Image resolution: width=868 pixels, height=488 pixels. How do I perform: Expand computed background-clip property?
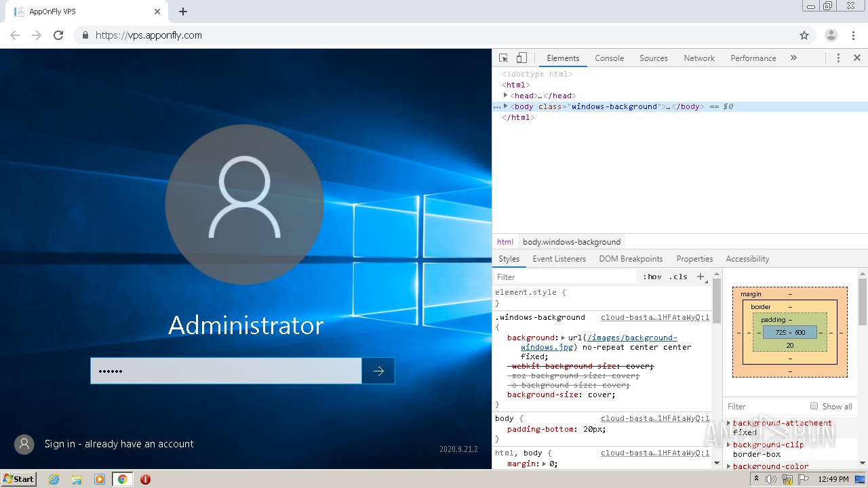pyautogui.click(x=729, y=445)
